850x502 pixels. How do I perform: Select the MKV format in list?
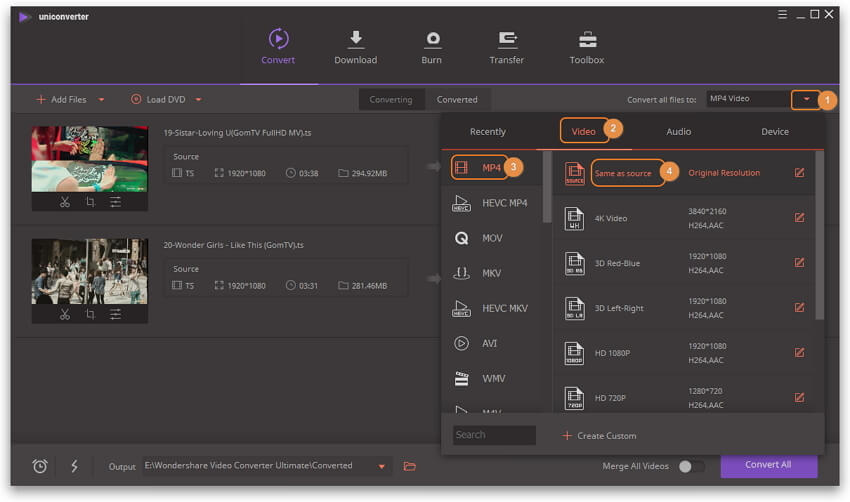tap(490, 273)
